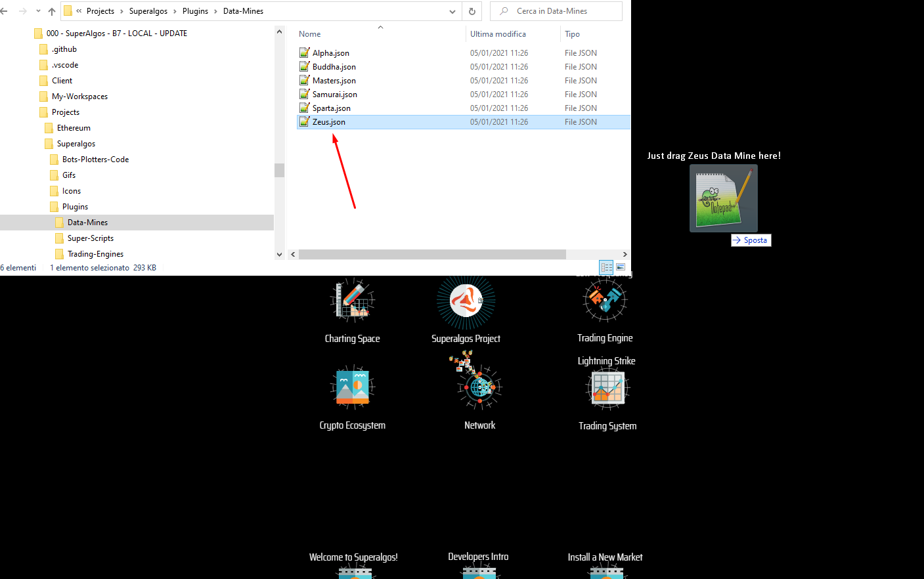Click the Buddha.json file icon

pyautogui.click(x=304, y=66)
